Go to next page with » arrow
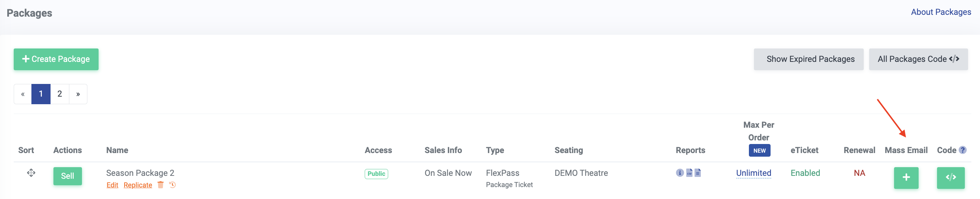980x199 pixels. pos(78,94)
